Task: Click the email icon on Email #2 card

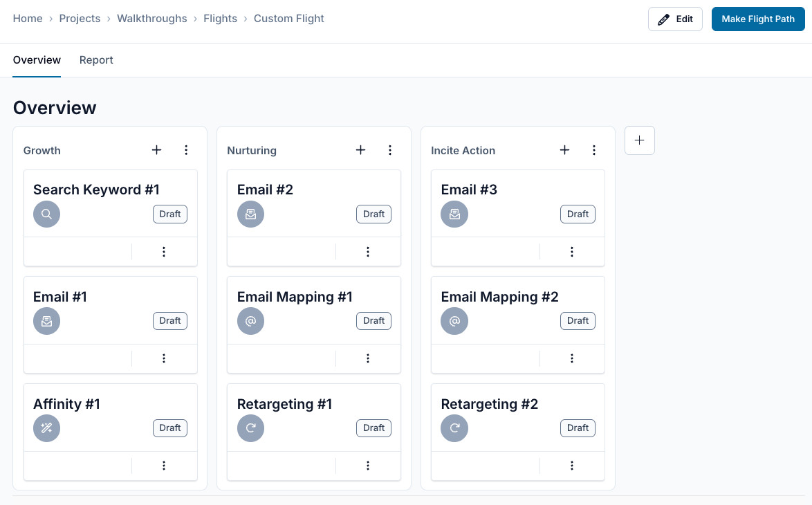Action: [x=250, y=214]
